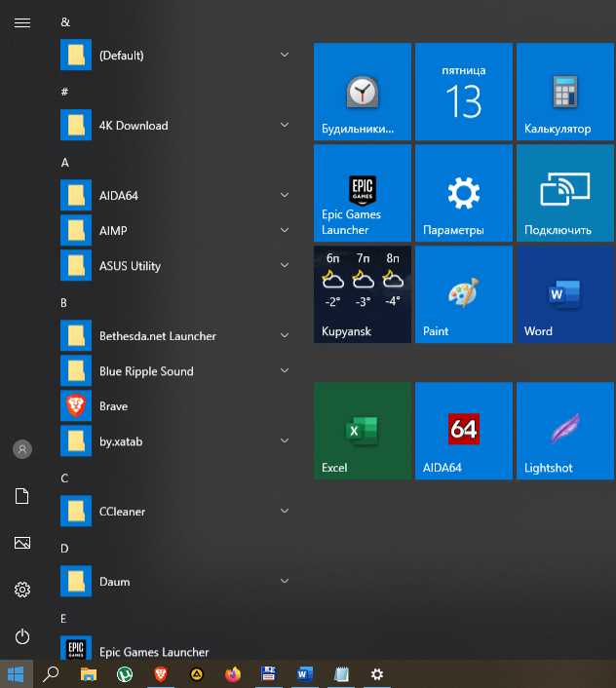Expand the 4K Download folder chevron
Viewport: 616px width, 688px height.
[285, 125]
